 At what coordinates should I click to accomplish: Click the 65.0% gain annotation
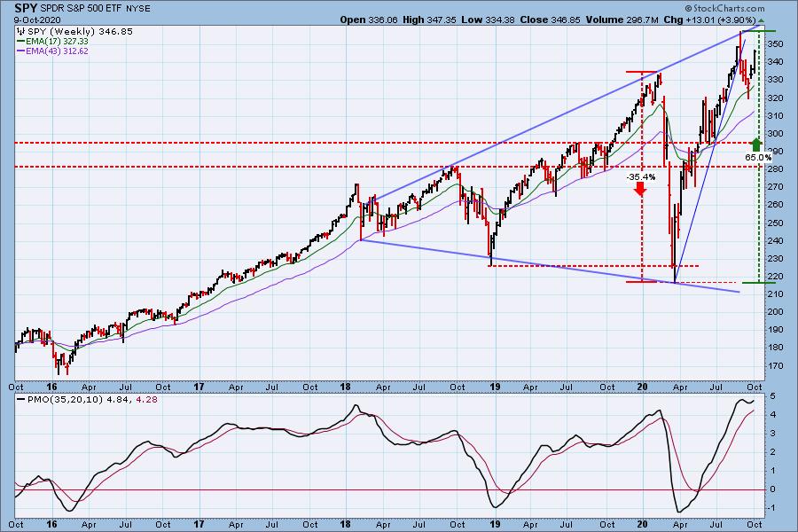pos(758,157)
